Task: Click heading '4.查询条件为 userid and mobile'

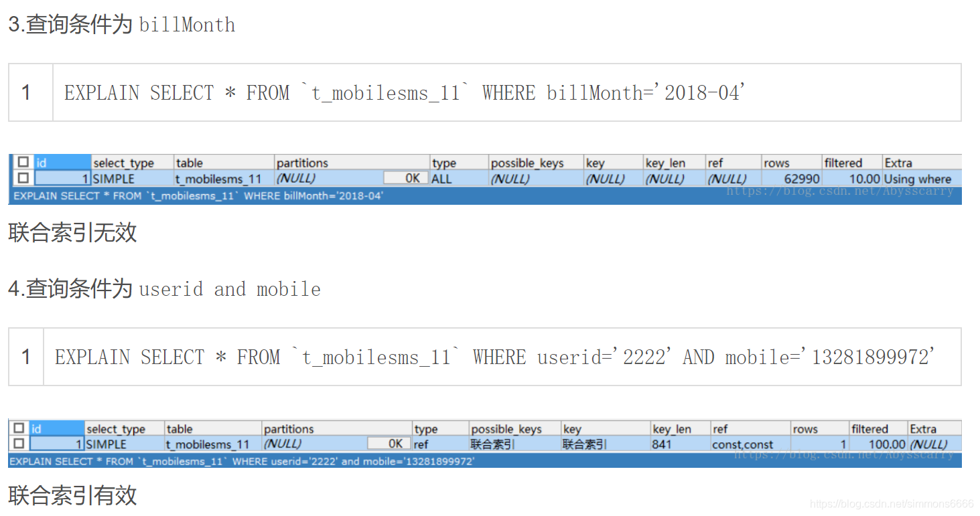Action: [164, 289]
